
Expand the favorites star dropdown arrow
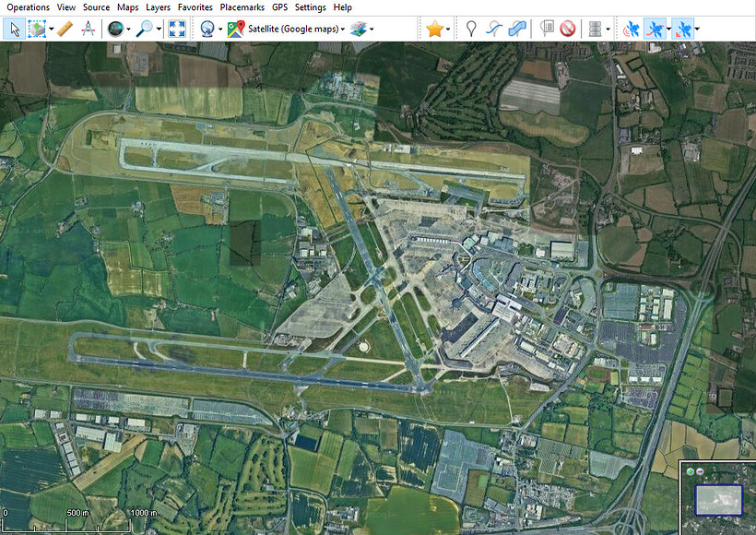click(448, 29)
